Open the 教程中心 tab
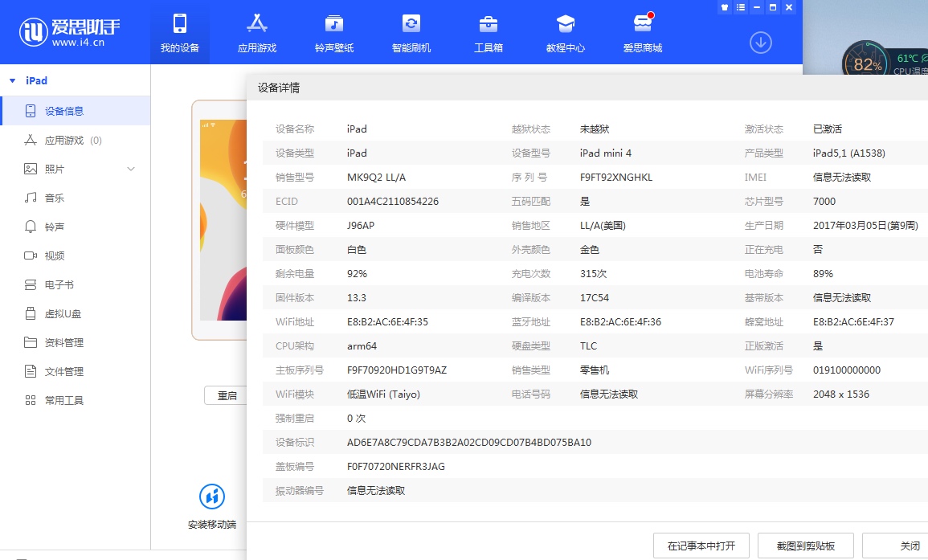 pos(565,34)
